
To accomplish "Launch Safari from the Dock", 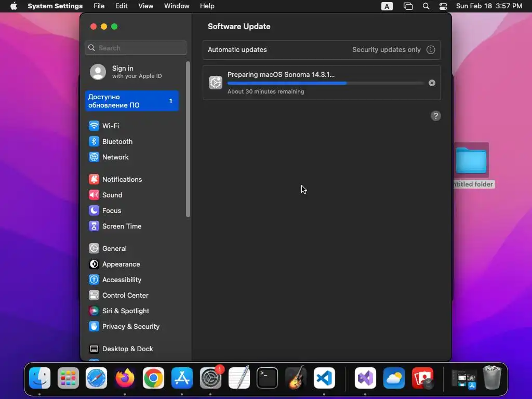I will point(96,378).
